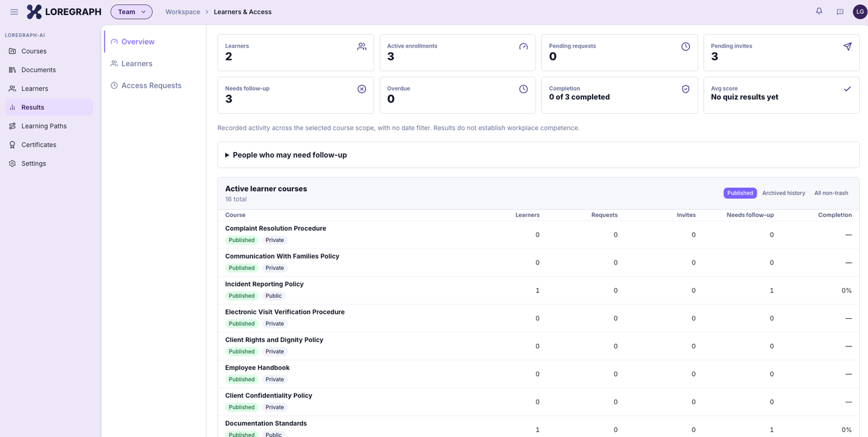Click the No quiz results yet text
Image resolution: width=868 pixels, height=437 pixels.
click(x=745, y=97)
